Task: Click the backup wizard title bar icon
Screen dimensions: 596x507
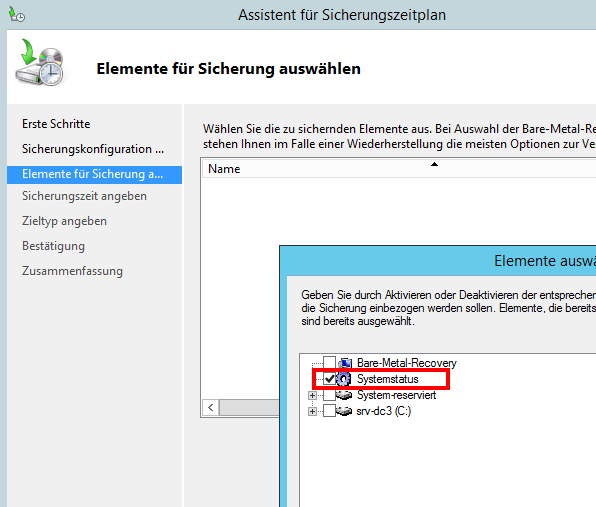Action: pos(16,14)
